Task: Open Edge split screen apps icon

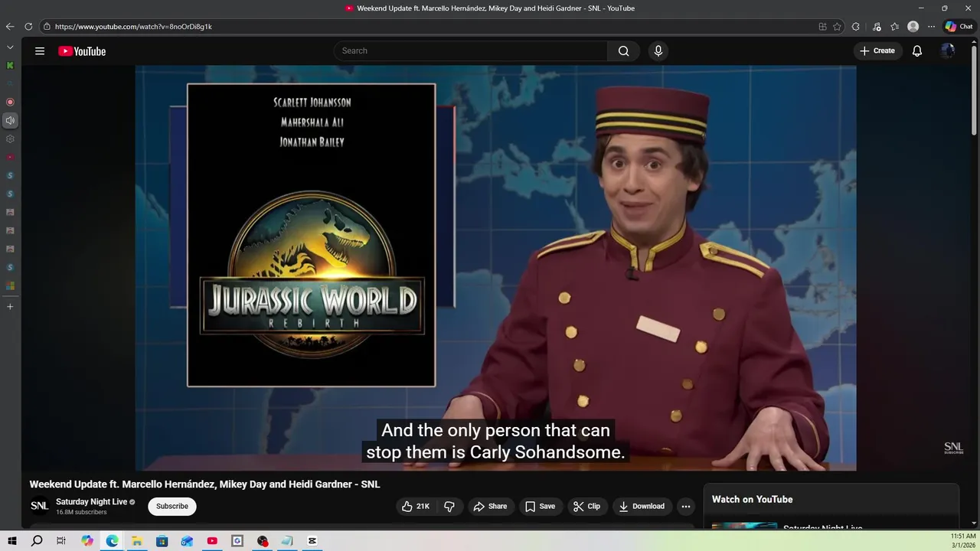Action: tap(822, 26)
